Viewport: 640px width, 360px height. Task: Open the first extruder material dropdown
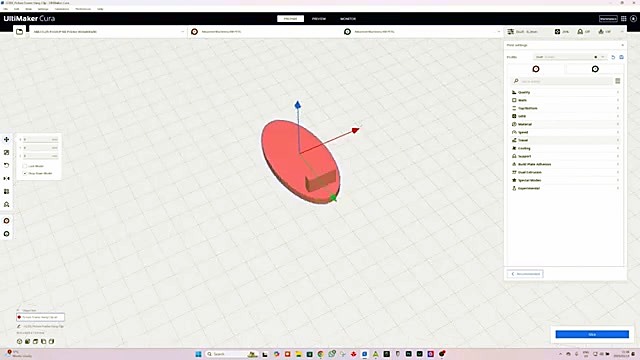point(267,31)
